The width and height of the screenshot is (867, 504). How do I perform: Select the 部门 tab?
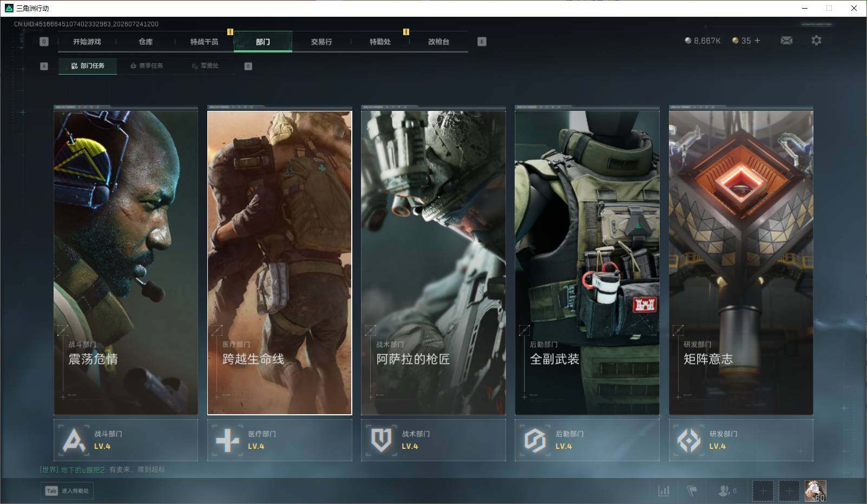pyautogui.click(x=263, y=42)
